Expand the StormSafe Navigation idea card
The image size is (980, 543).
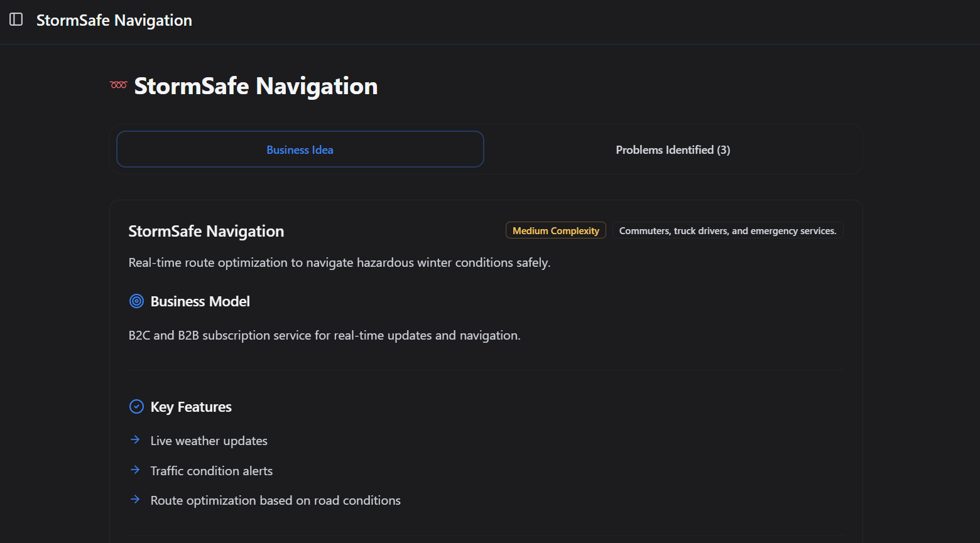click(206, 231)
